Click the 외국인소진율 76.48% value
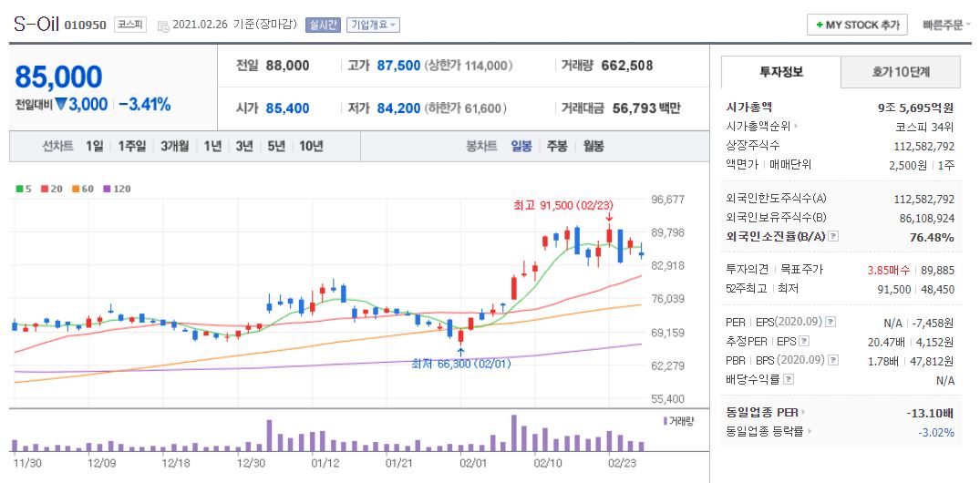 (932, 237)
